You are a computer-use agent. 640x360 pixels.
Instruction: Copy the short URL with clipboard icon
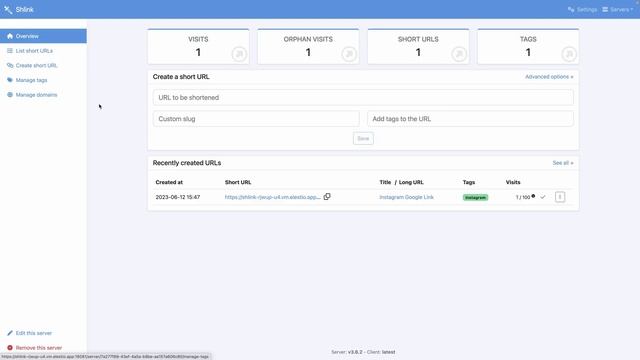327,197
